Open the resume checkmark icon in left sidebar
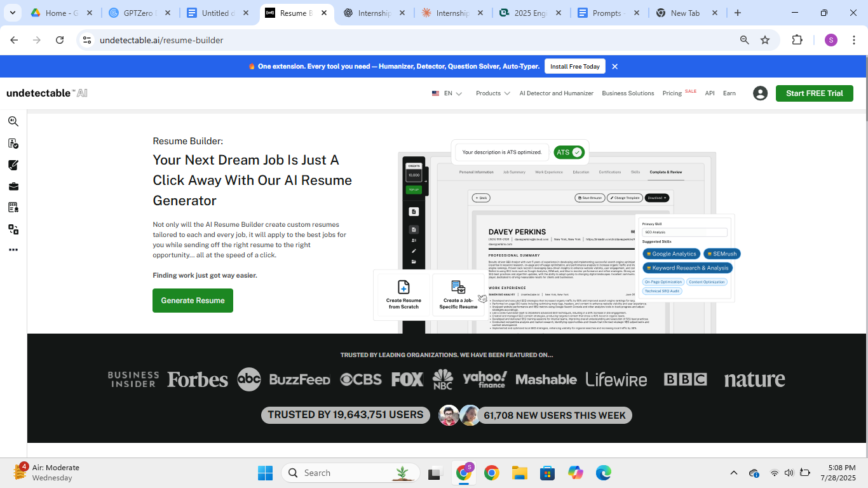Image resolution: width=868 pixels, height=488 pixels. point(13,144)
